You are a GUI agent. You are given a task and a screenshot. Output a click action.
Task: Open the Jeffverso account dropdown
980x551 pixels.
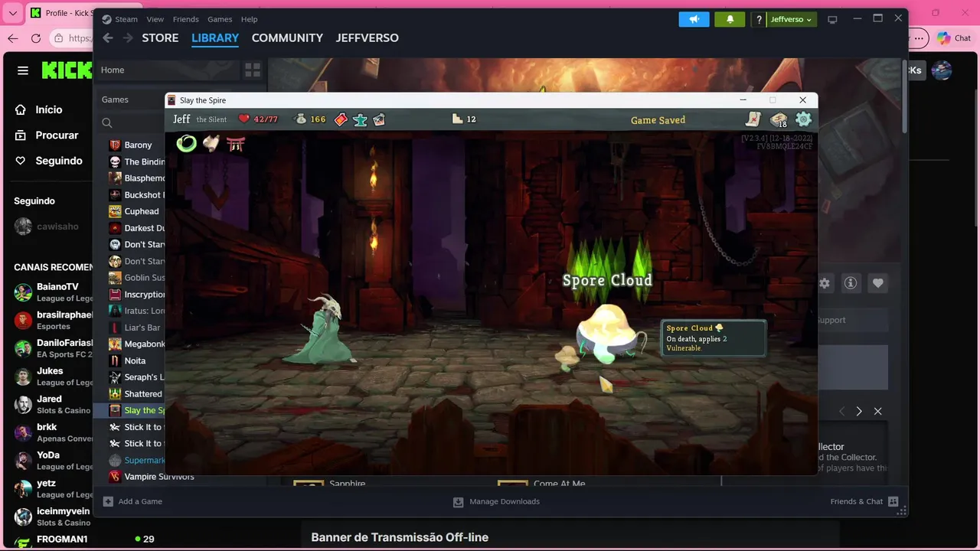pos(792,19)
